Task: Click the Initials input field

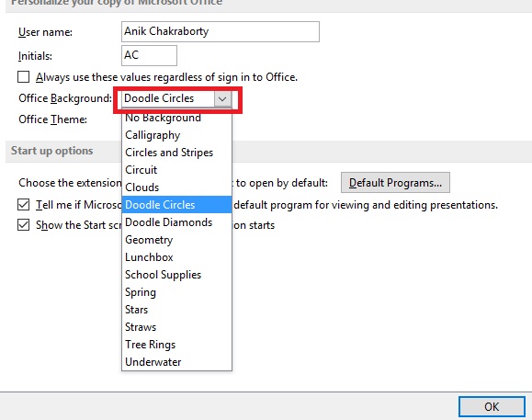Action: (x=149, y=55)
